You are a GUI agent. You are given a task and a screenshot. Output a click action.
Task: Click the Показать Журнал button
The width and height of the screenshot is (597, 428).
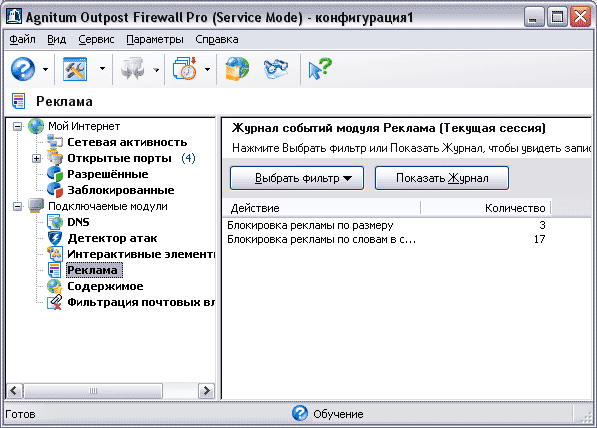tap(442, 178)
